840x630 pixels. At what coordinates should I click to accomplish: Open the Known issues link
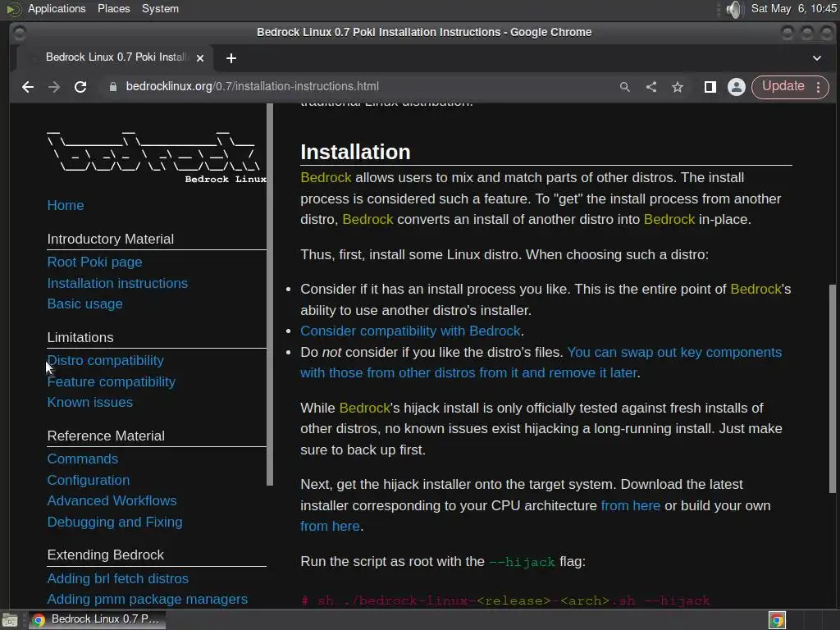coord(89,402)
